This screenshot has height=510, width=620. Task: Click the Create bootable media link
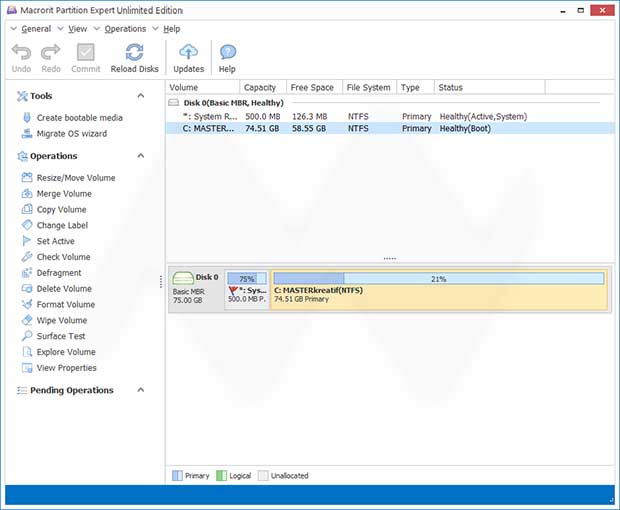pyautogui.click(x=79, y=118)
